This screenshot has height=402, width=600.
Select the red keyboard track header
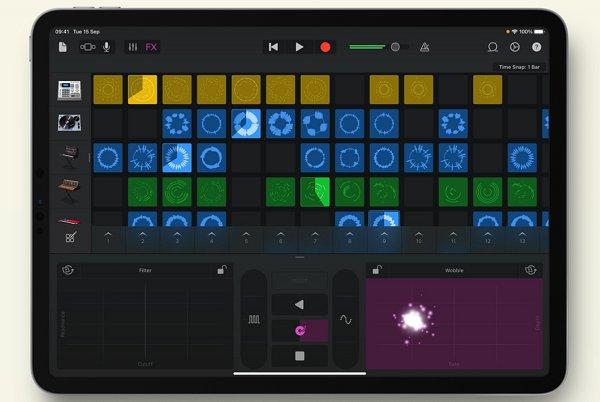point(69,221)
